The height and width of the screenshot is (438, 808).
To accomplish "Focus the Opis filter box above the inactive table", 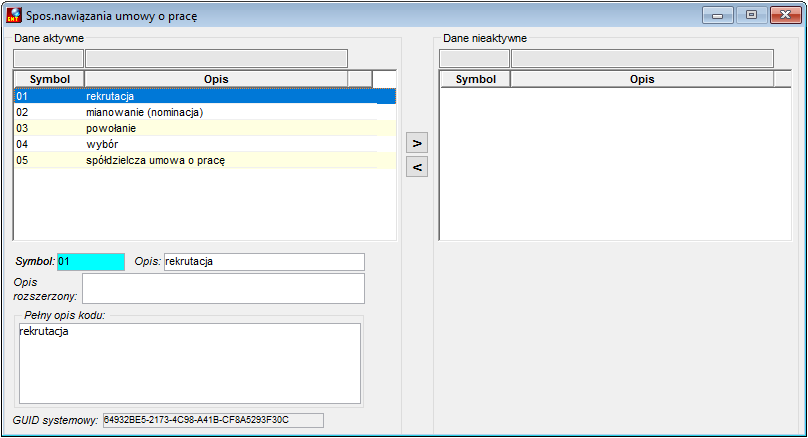I will click(x=642, y=59).
